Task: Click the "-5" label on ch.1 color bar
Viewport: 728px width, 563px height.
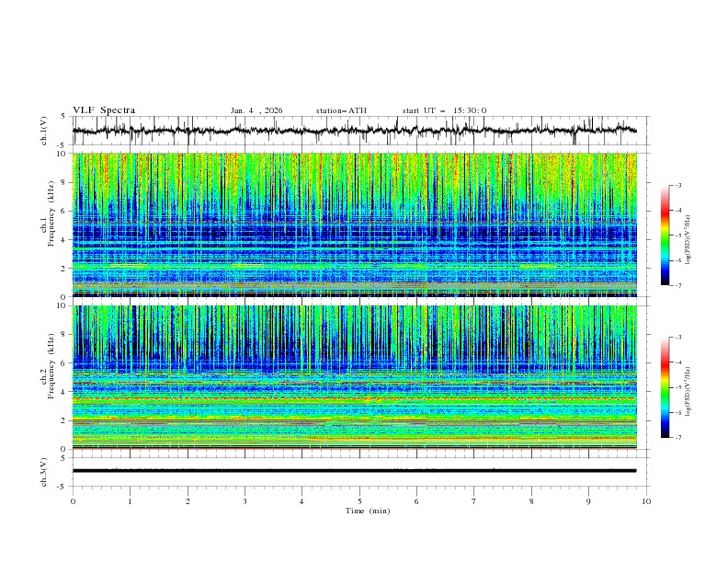Action: tap(678, 236)
